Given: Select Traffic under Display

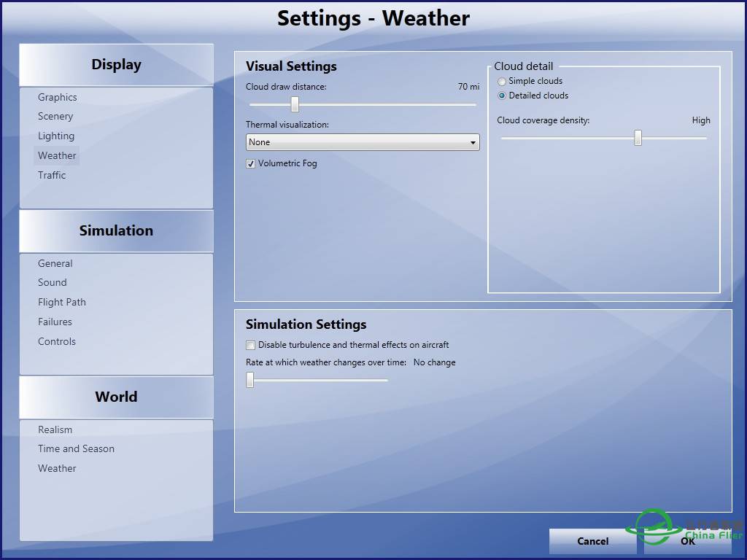Looking at the screenshot, I should (52, 176).
